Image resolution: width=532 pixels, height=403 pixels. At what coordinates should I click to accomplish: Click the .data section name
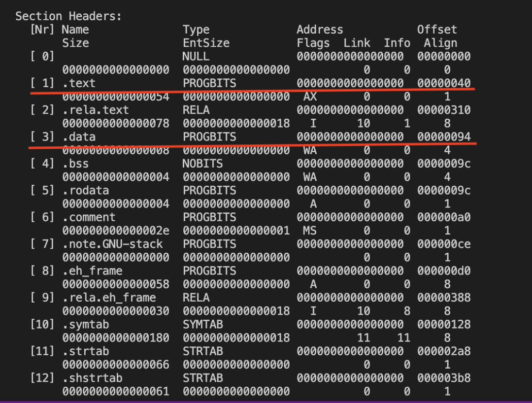tap(79, 136)
